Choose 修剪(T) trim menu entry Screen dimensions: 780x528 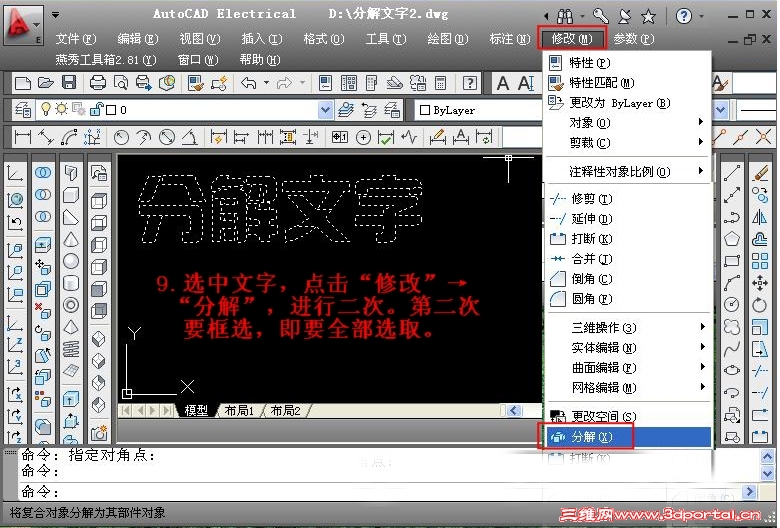(628, 199)
